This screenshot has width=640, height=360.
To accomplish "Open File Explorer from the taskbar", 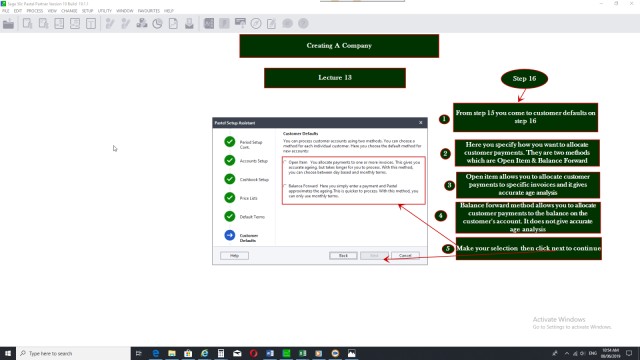I will point(172,353).
